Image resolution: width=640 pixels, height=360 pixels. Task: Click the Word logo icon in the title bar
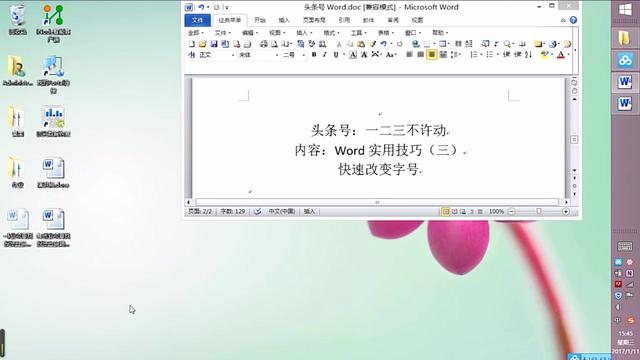(x=189, y=7)
